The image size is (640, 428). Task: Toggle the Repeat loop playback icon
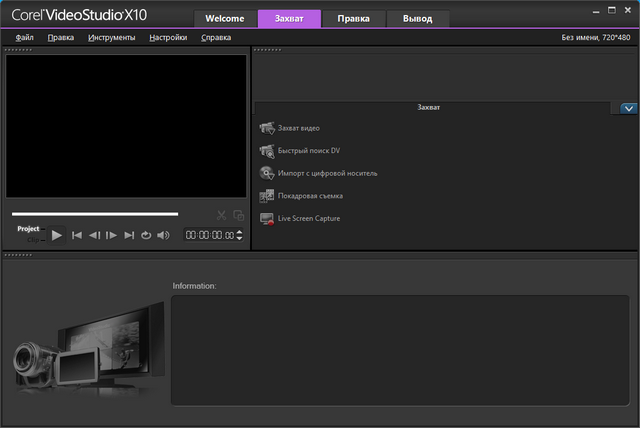[146, 235]
